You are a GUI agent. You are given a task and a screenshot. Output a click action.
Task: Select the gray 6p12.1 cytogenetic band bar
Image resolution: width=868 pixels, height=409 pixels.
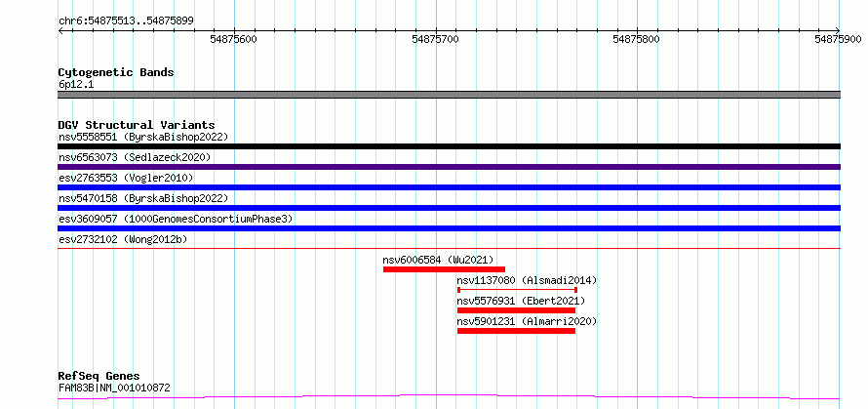(x=449, y=95)
